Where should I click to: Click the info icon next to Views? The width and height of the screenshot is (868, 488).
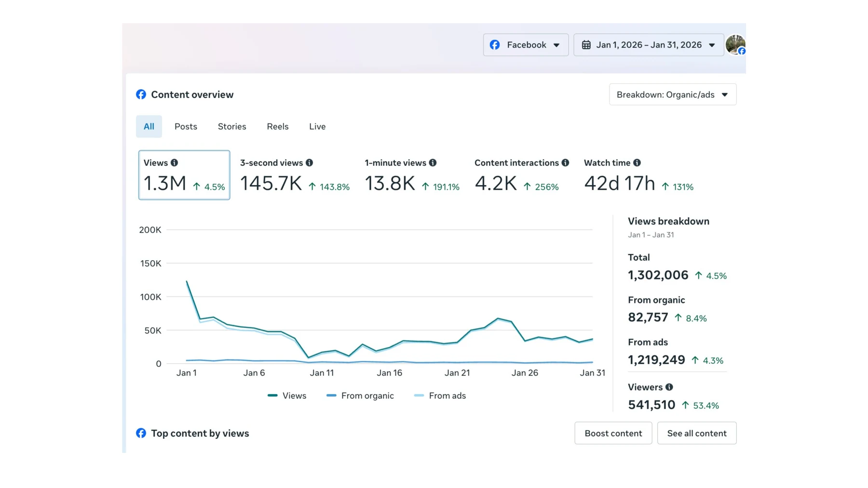[x=174, y=163]
